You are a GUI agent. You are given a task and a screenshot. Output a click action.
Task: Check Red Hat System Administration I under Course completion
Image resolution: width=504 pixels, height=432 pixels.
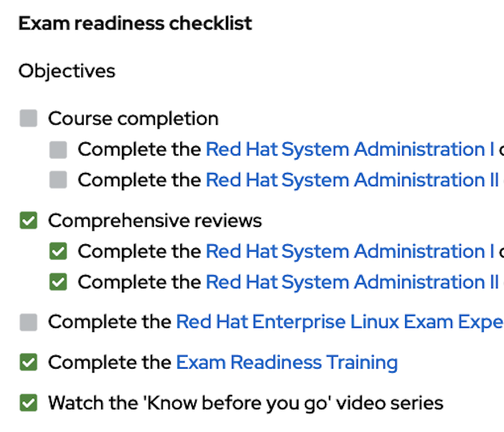tap(58, 149)
